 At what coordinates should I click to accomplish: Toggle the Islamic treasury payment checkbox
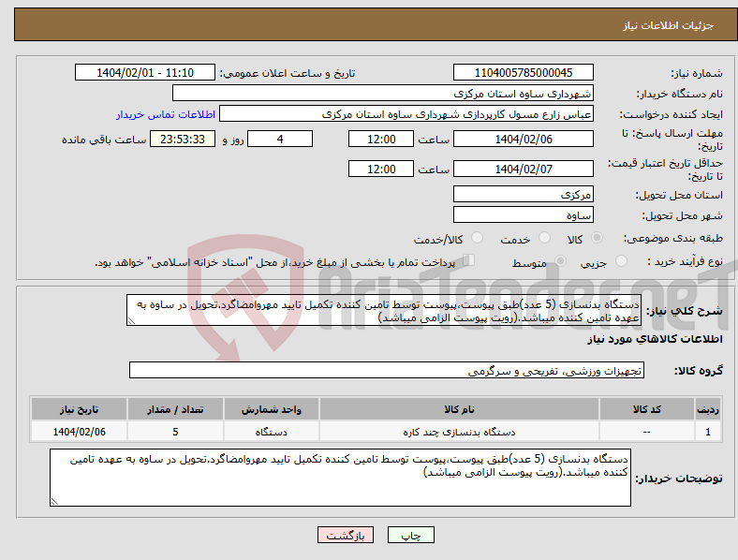[469, 260]
